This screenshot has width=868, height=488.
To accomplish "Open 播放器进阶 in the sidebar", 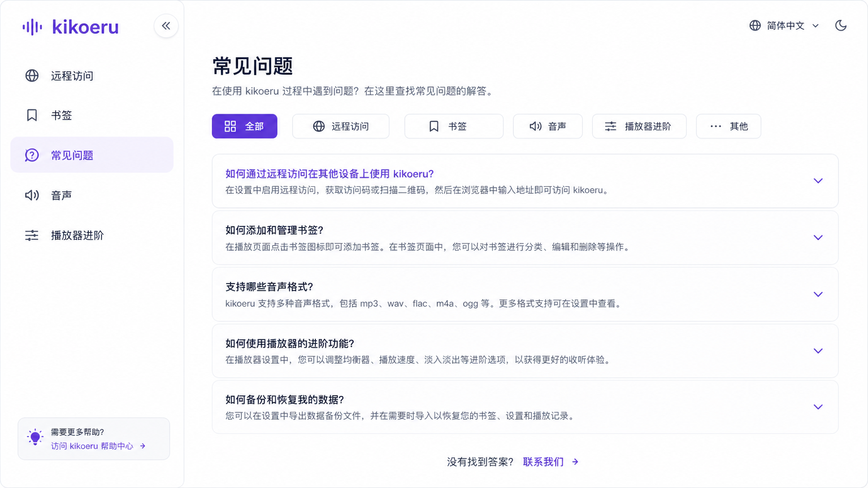I will (92, 236).
